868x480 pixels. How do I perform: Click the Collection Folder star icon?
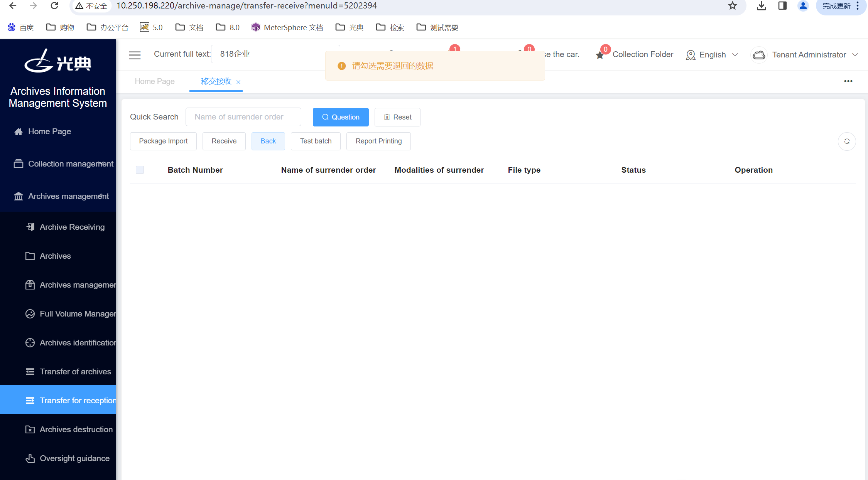point(599,55)
